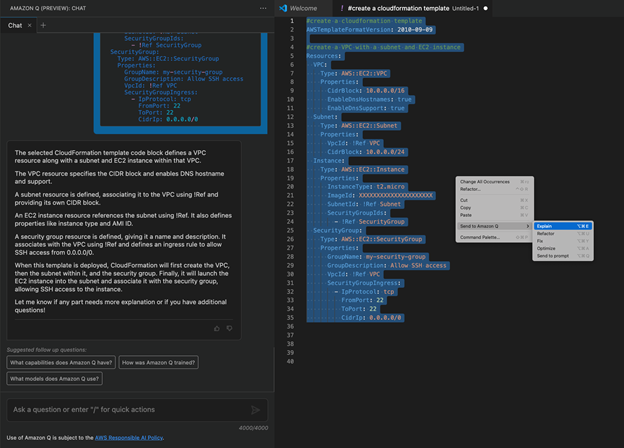The height and width of the screenshot is (448, 624).
Task: Click line number 40 in the editor
Action: pyautogui.click(x=291, y=361)
